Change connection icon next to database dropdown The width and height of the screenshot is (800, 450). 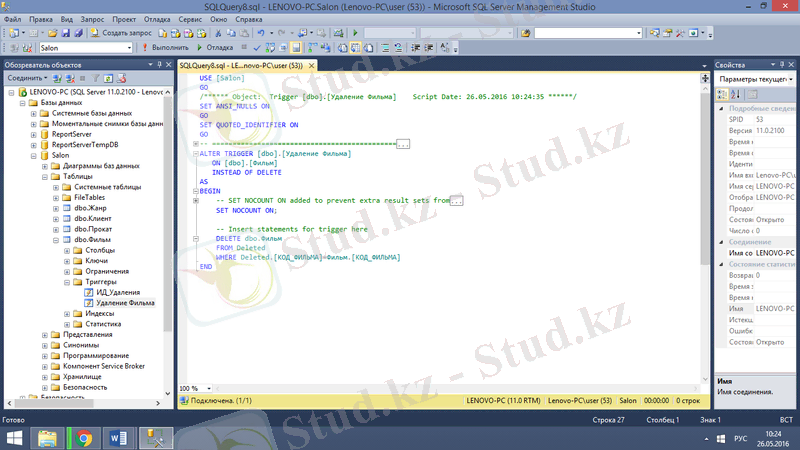[27, 48]
